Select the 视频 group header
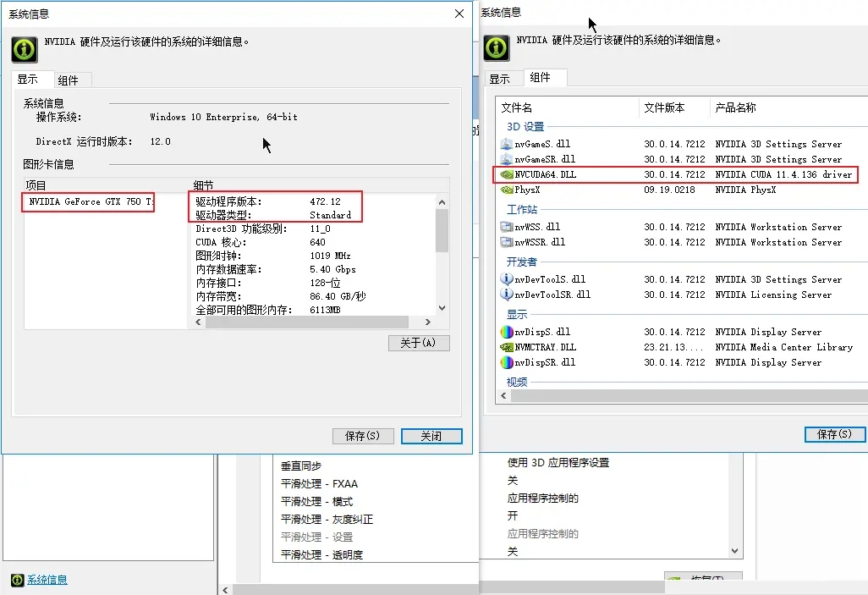The width and height of the screenshot is (868, 595). [517, 382]
